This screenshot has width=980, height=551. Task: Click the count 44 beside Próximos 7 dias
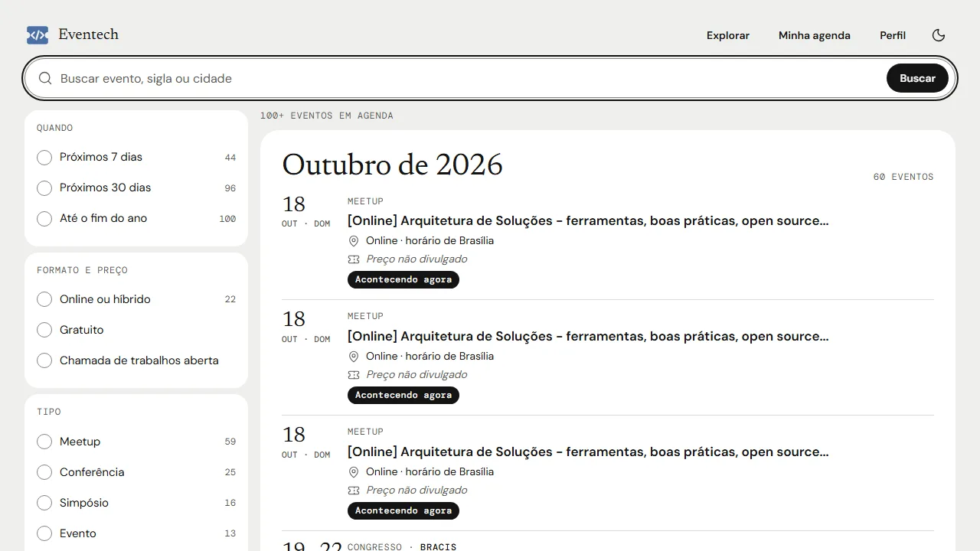pos(230,158)
